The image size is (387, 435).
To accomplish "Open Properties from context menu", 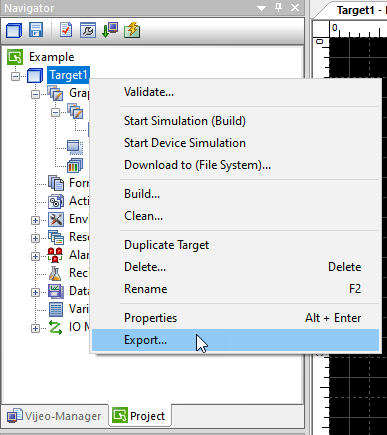I will coord(235,318).
